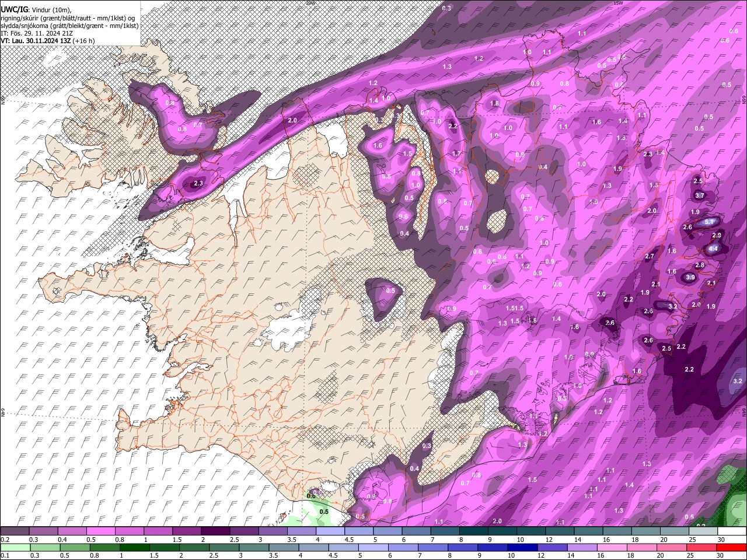Click the 0.1 label in the lower legend
The height and width of the screenshot is (560, 747).
click(x=4, y=555)
